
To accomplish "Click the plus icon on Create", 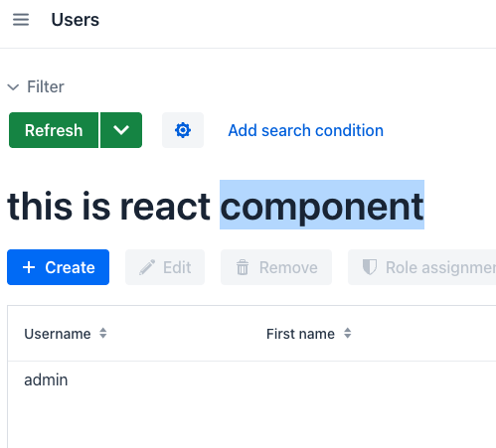I will (29, 267).
